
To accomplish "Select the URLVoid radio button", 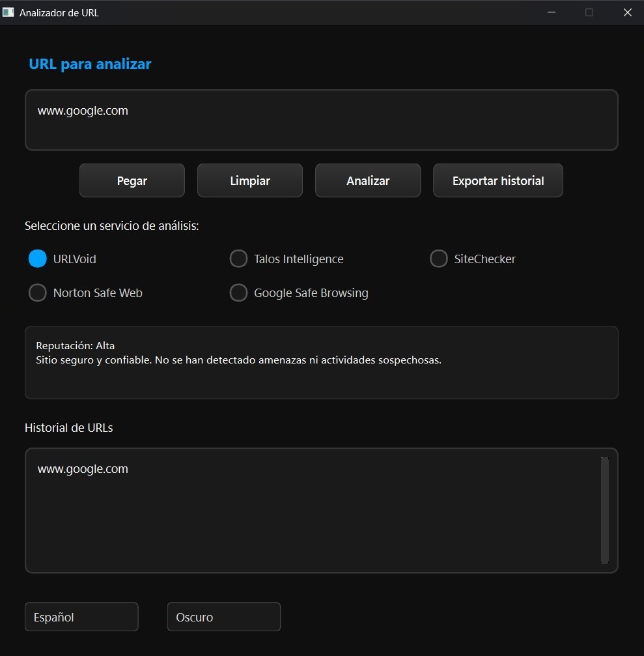I will pos(38,259).
